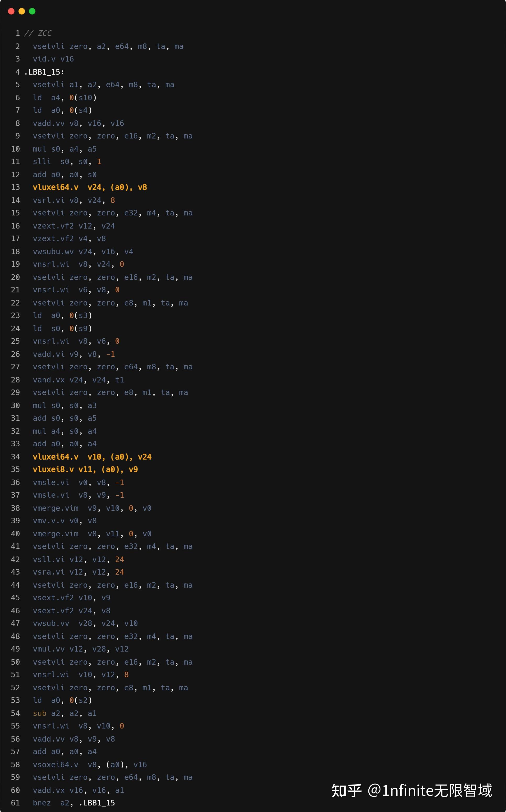This screenshot has height=812, width=506.
Task: Click the highlighted 'vluxei64.v v10, (a0), v24' line
Action: (92, 457)
